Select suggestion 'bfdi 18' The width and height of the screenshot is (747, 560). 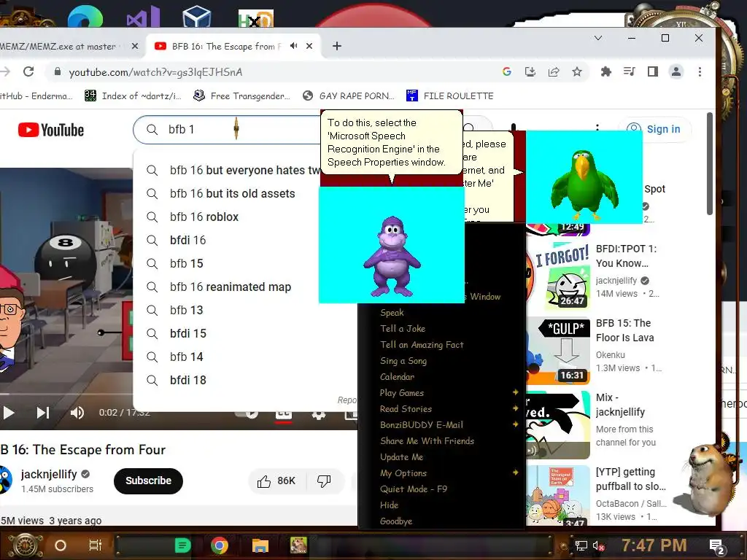click(187, 381)
